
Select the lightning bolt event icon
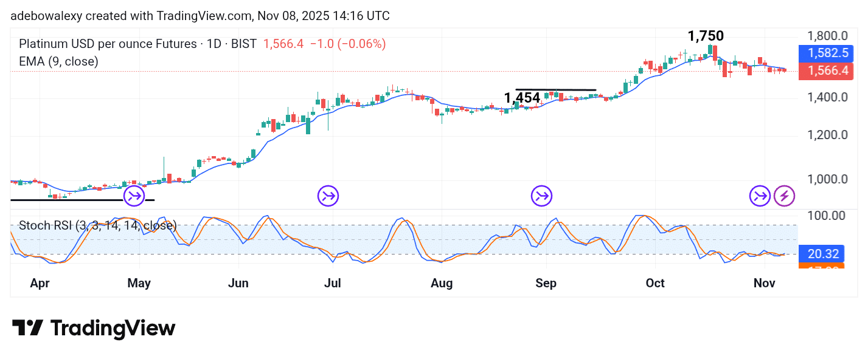click(784, 196)
